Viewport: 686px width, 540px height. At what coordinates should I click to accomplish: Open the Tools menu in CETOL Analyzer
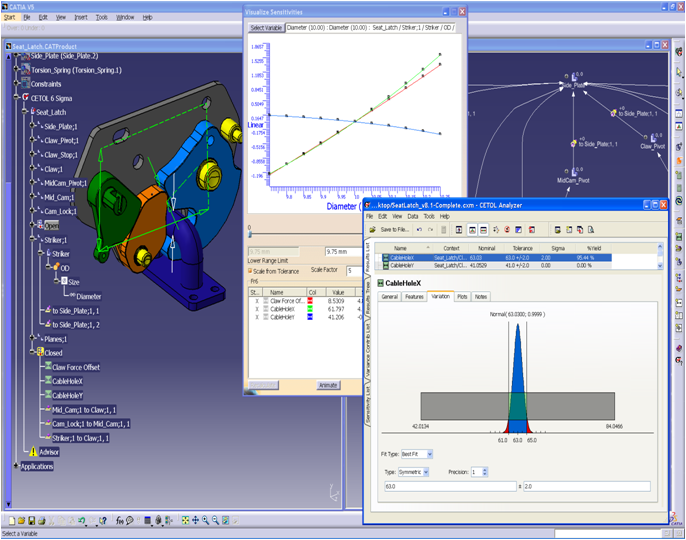[429, 216]
